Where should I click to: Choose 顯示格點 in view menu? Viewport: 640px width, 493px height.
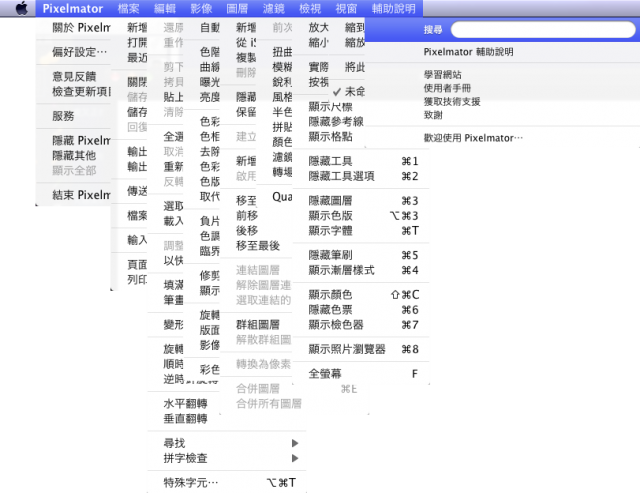(330, 137)
